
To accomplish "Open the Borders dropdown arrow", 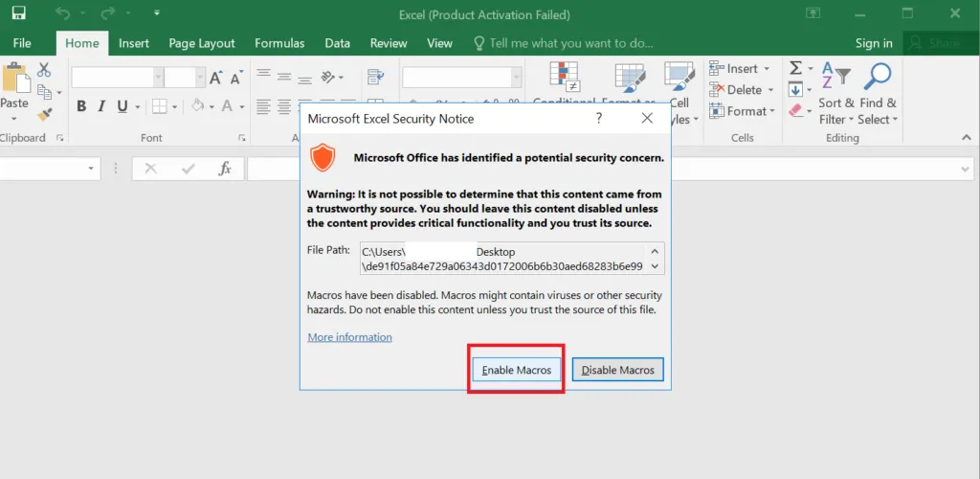I will point(174,107).
